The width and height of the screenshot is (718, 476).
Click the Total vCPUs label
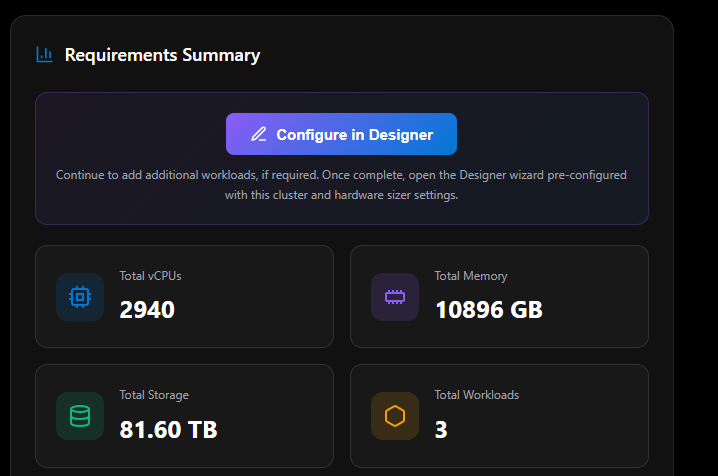point(150,276)
